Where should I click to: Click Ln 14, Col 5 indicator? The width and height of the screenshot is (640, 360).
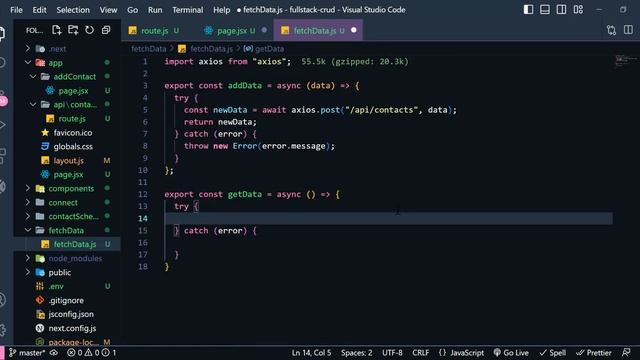tap(311, 353)
